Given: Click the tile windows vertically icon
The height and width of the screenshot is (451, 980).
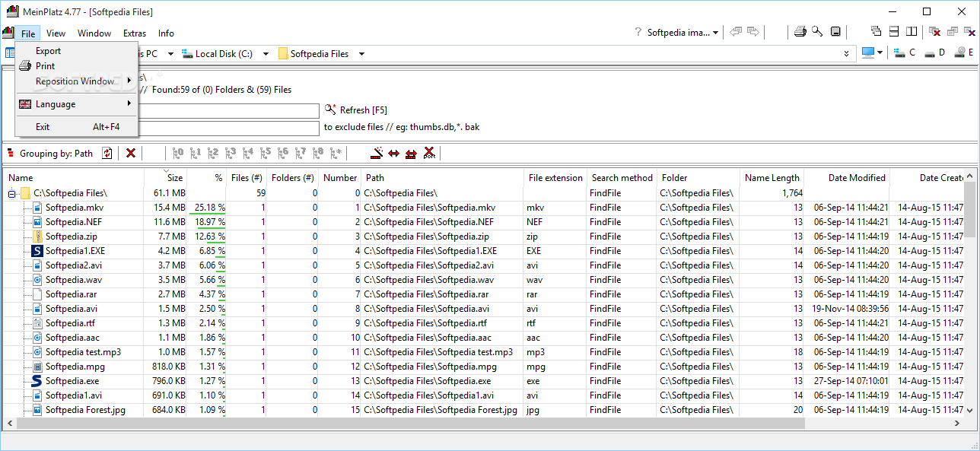Looking at the screenshot, I should tap(912, 32).
